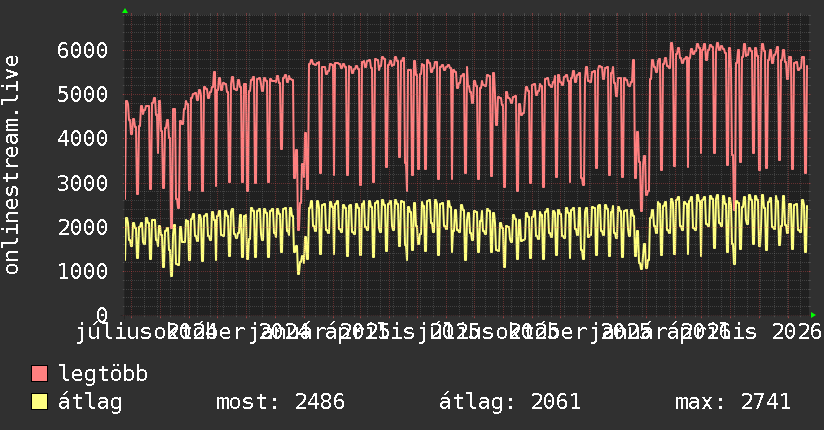Click the 5000 y-axis label

tap(83, 95)
